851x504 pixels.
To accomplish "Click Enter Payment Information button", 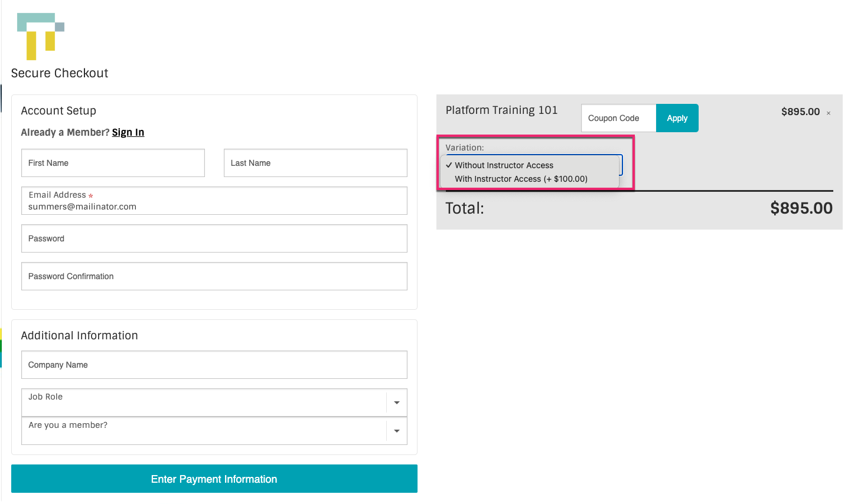I will tap(214, 479).
